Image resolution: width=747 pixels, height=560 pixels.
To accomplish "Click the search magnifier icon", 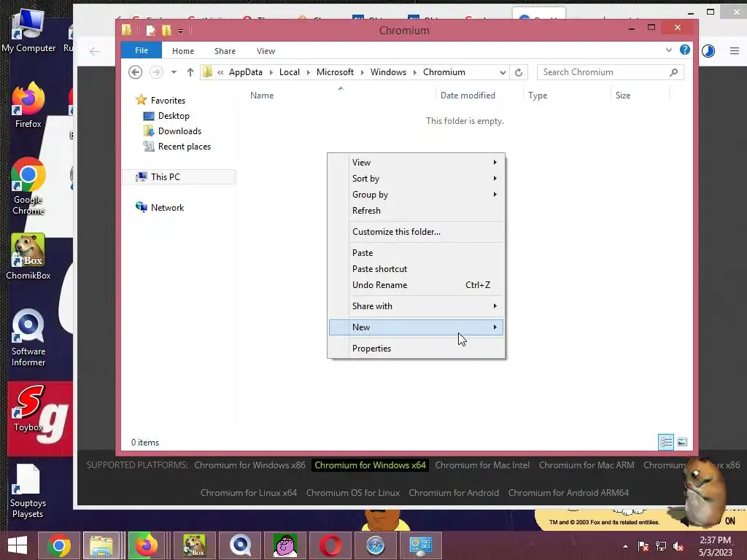I will [x=673, y=72].
